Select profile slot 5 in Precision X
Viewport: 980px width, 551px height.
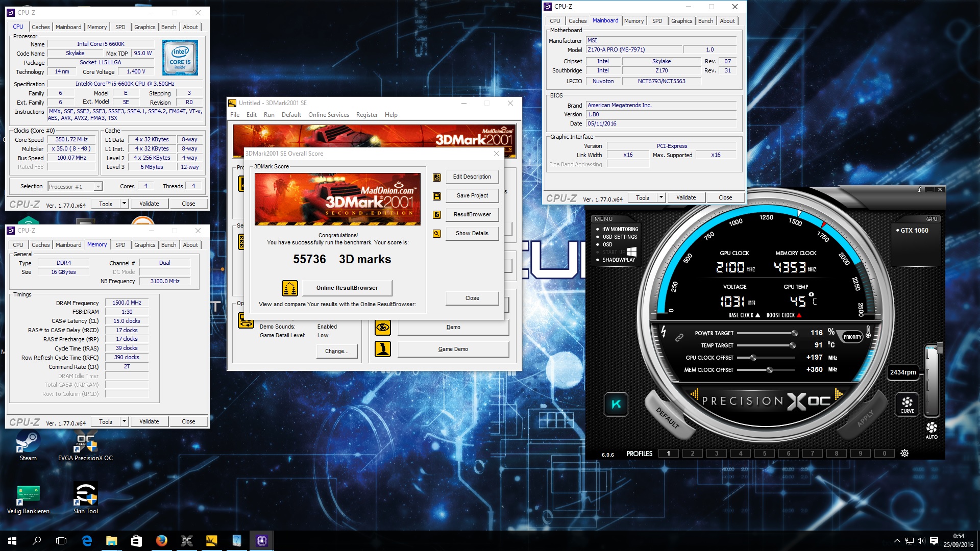click(764, 453)
